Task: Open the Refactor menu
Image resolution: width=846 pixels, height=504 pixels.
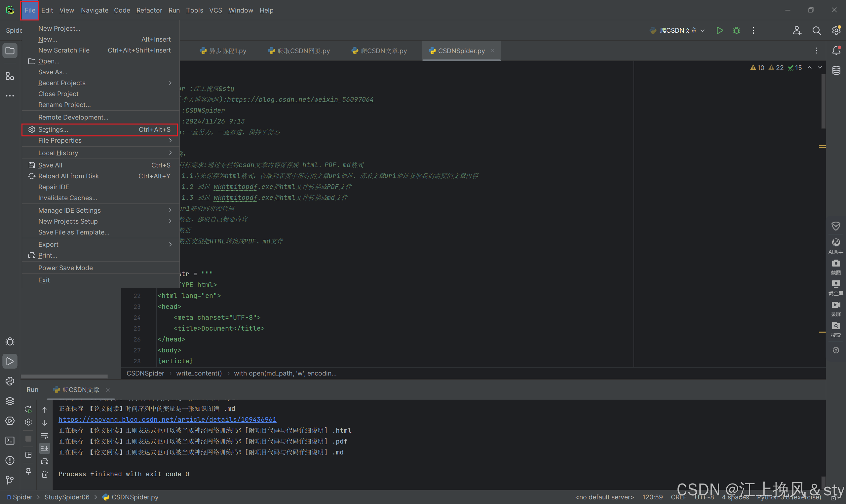Action: pyautogui.click(x=149, y=10)
